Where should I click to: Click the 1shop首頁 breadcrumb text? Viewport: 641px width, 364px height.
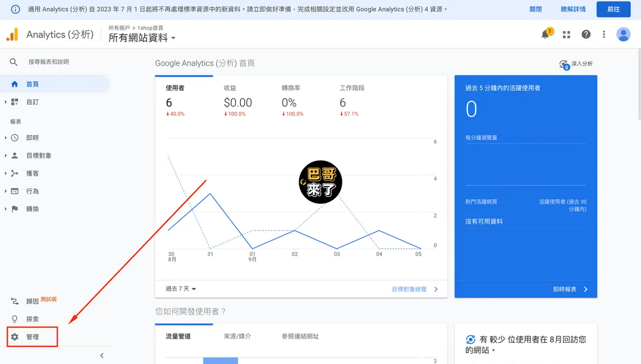pos(151,28)
